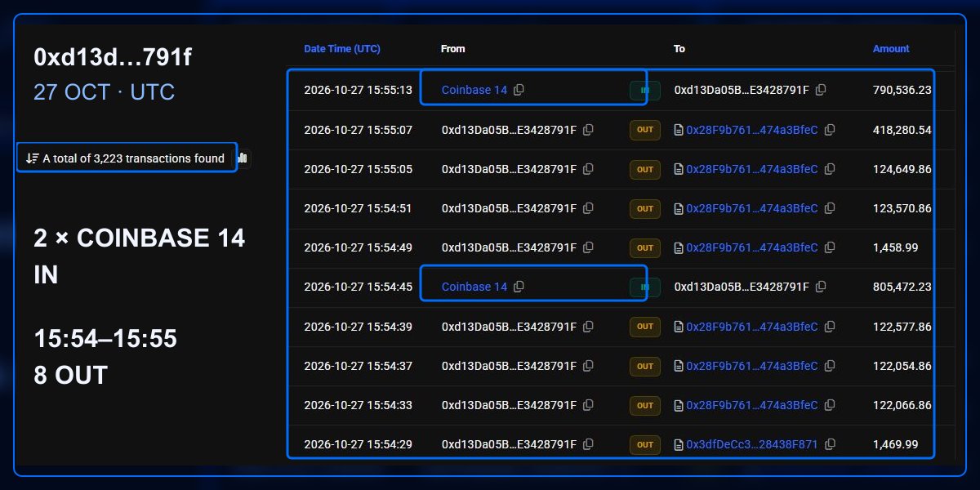Click the timestamp 2026-10-27 15:54:29

358,444
